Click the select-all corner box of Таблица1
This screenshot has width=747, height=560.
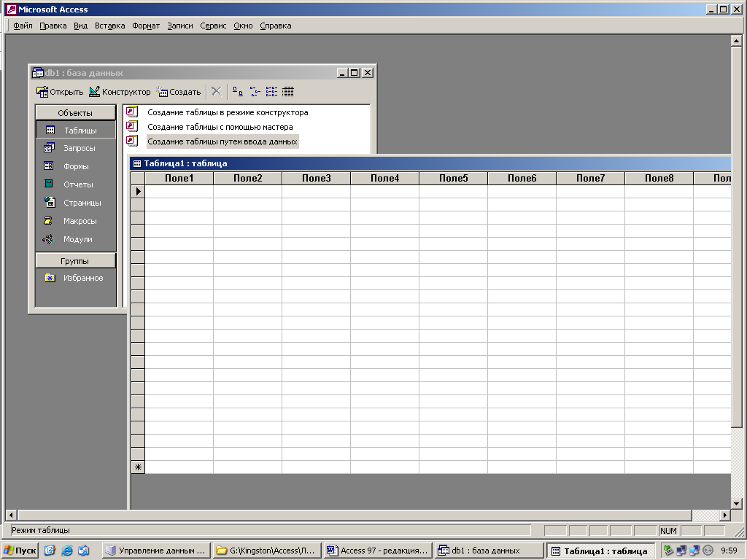[138, 178]
